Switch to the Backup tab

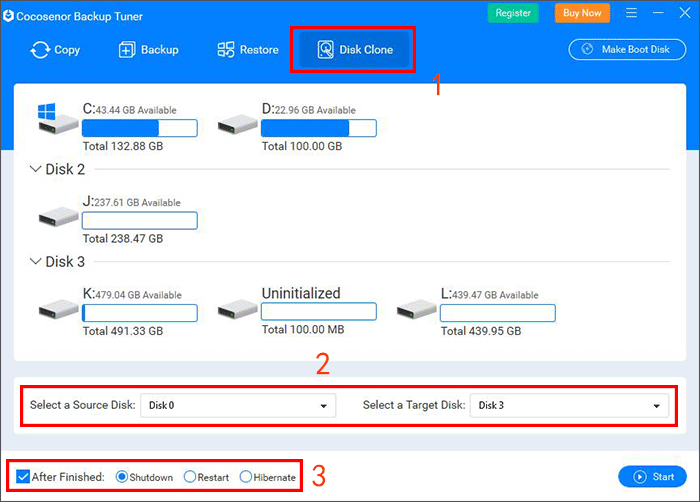(x=149, y=50)
